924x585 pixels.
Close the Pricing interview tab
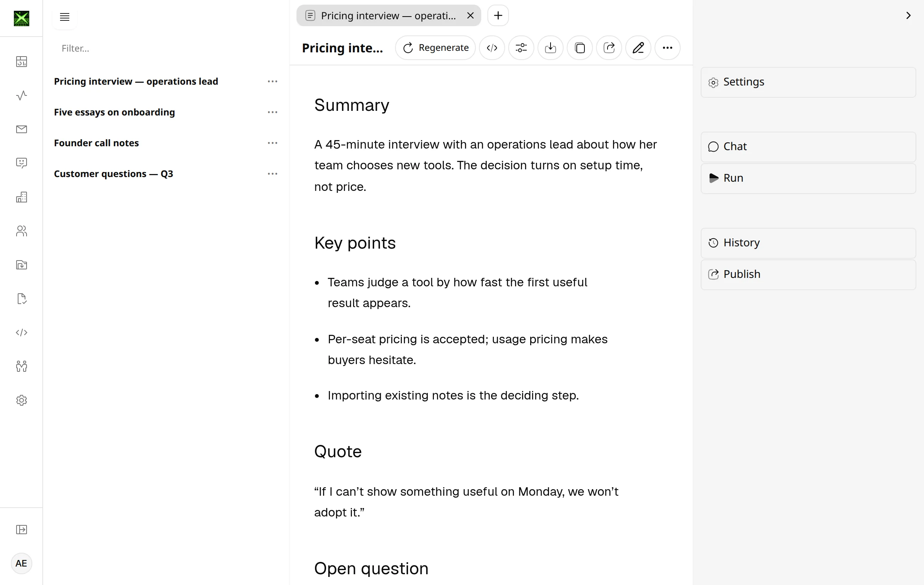(470, 15)
